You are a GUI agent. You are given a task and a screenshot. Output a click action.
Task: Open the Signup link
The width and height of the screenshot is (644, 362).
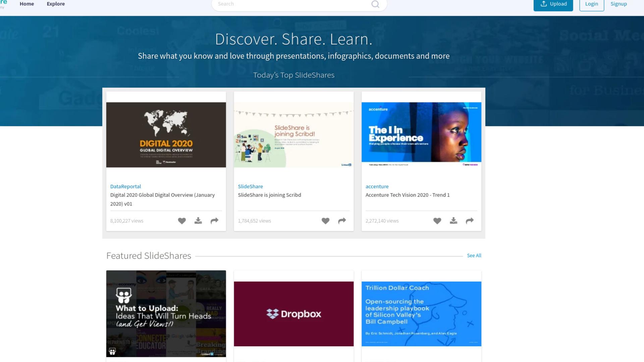[619, 4]
